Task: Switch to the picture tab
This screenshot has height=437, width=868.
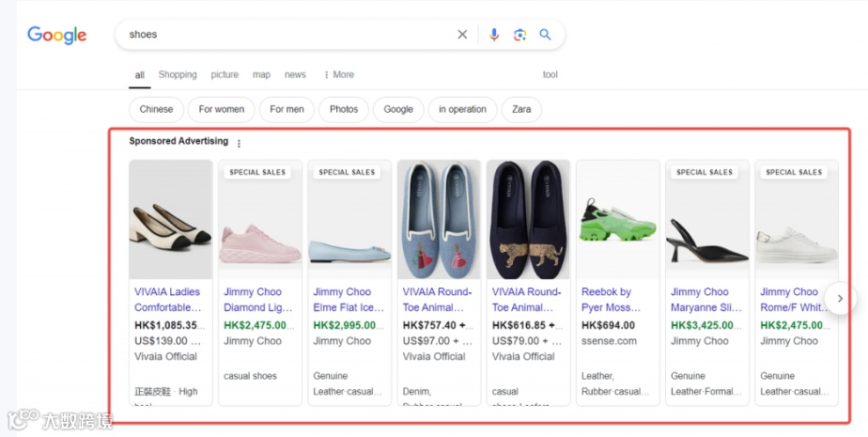Action: tap(225, 74)
